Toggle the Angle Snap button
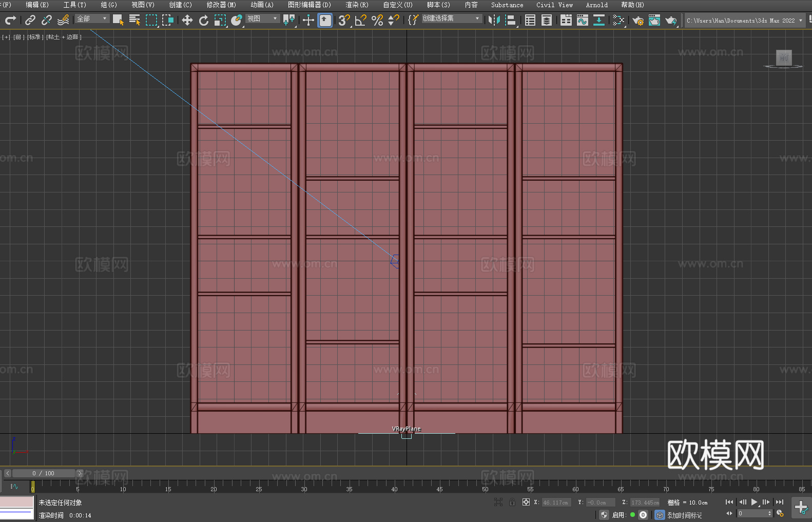Screen dimensions: 812x522 click(361, 20)
